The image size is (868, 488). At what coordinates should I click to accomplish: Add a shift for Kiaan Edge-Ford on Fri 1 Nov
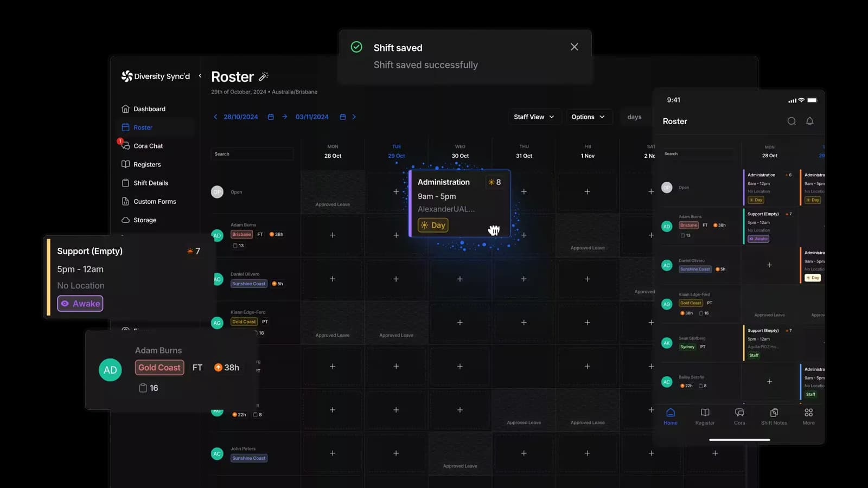coord(587,322)
